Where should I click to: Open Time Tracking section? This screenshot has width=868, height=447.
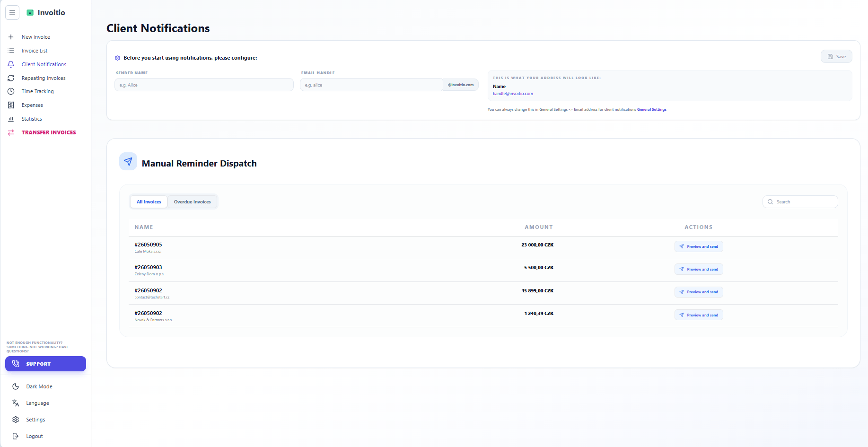[38, 91]
